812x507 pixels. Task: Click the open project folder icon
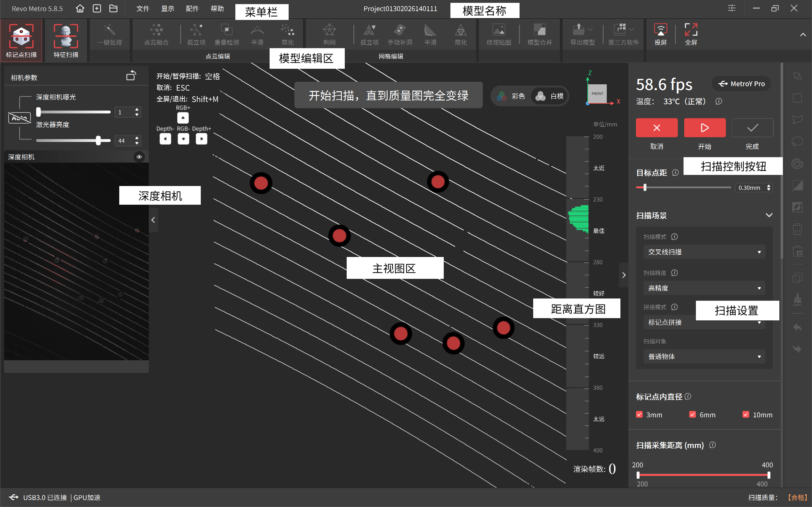pos(114,8)
